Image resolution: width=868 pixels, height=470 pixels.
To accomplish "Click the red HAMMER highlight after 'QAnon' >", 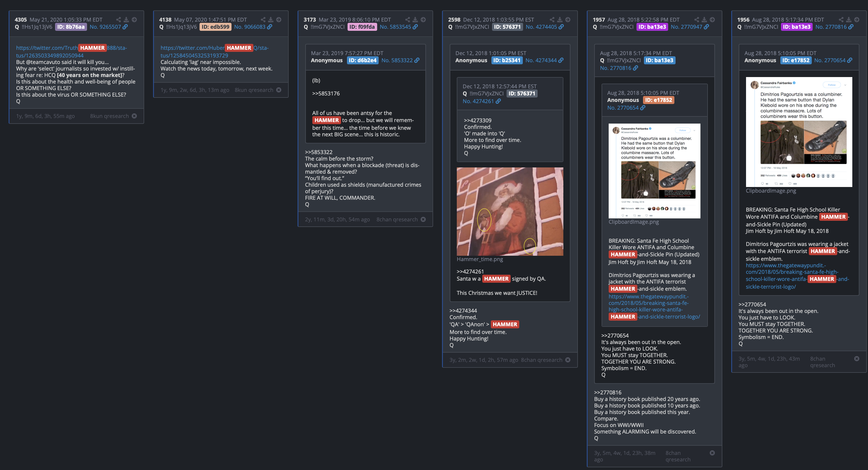I will 505,324.
